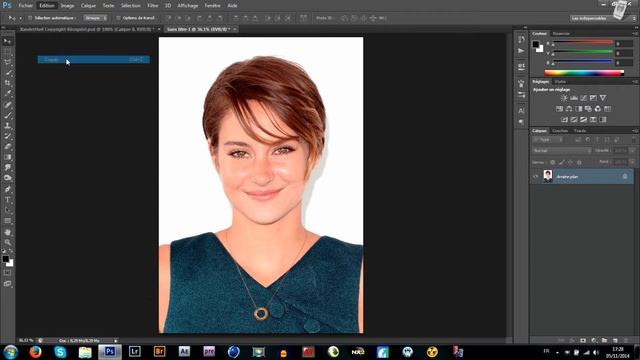
Task: Open the Affichage menu
Action: click(188, 6)
